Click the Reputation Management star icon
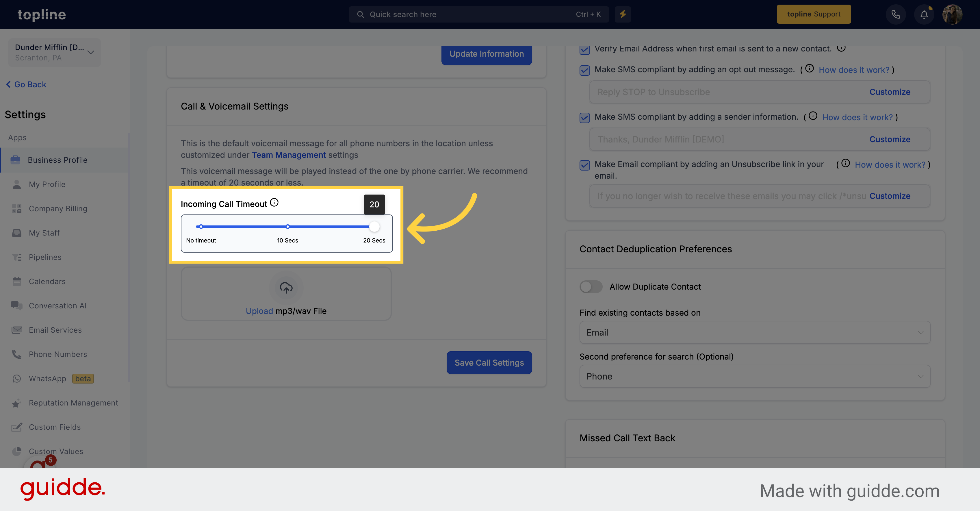Screen dimensions: 980x511 [x=16, y=403]
